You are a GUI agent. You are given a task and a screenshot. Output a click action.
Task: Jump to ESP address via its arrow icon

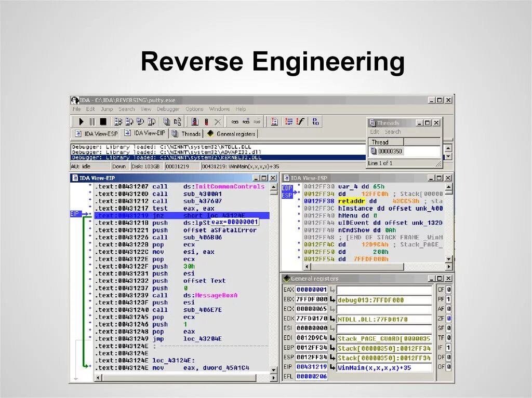[x=332, y=358]
